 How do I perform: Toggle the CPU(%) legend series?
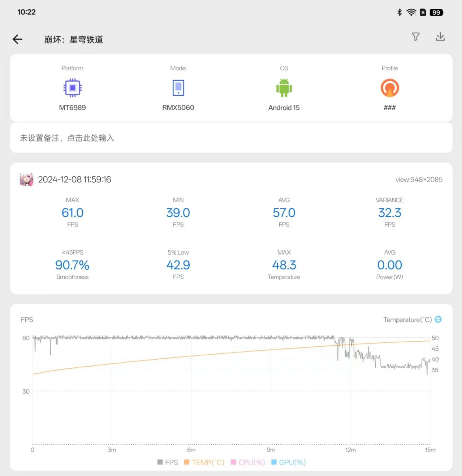point(248,462)
